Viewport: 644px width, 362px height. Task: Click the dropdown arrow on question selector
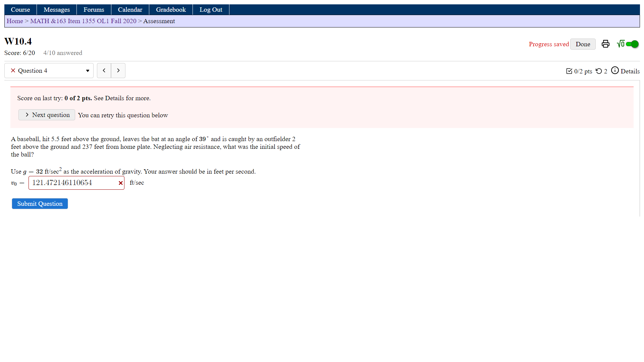tap(88, 71)
